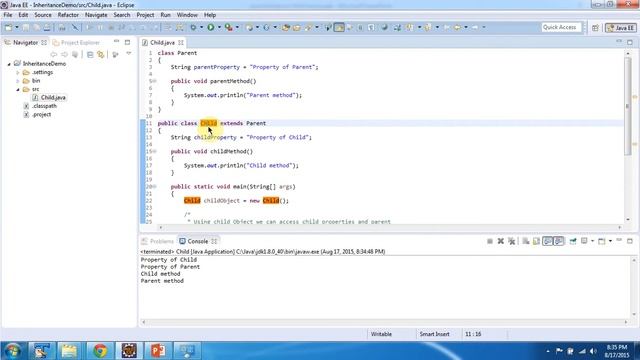Open dropdown arrow next to External Tools
Image resolution: width=640 pixels, height=360 pixels.
coord(237,27)
